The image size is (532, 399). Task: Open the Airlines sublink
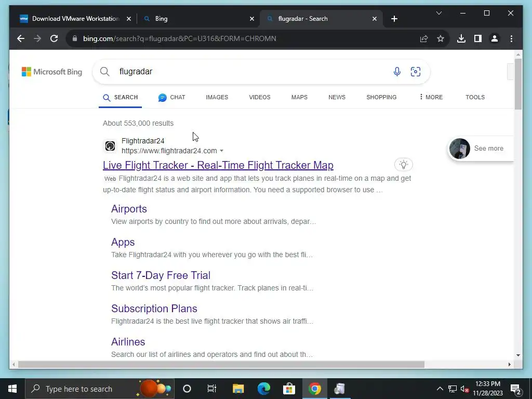pos(128,342)
